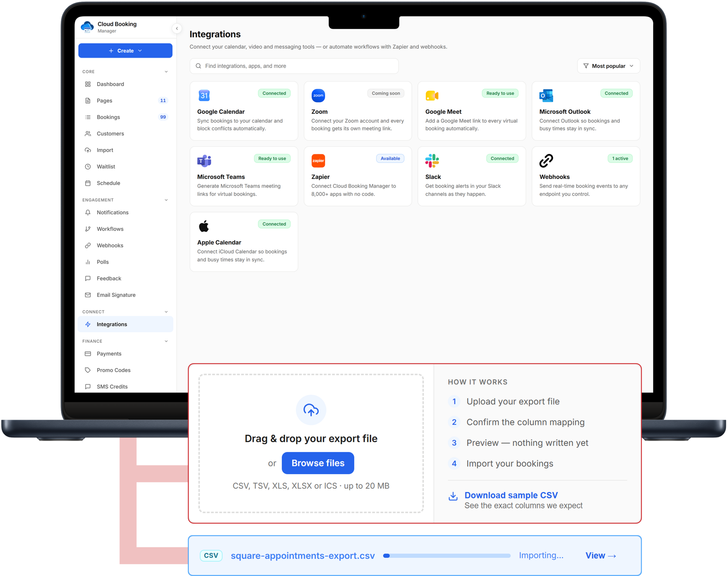728x576 pixels.
Task: Click the Find integrations search field
Action: pos(294,66)
